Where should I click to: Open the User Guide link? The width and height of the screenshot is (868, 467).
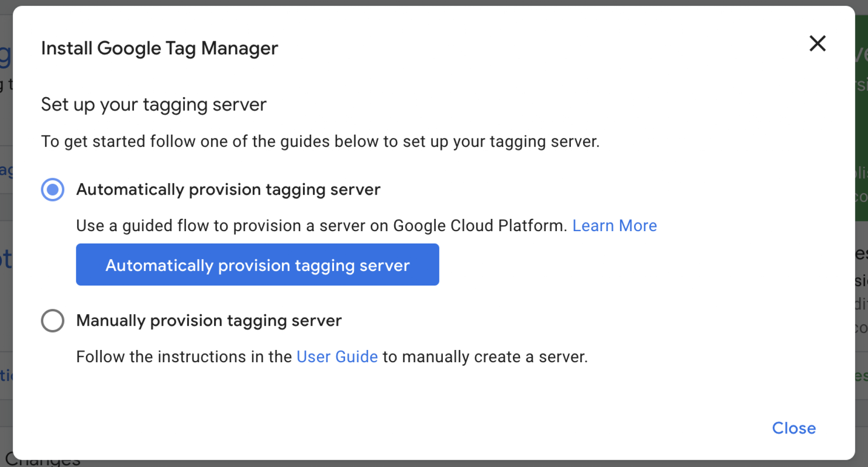coord(337,357)
